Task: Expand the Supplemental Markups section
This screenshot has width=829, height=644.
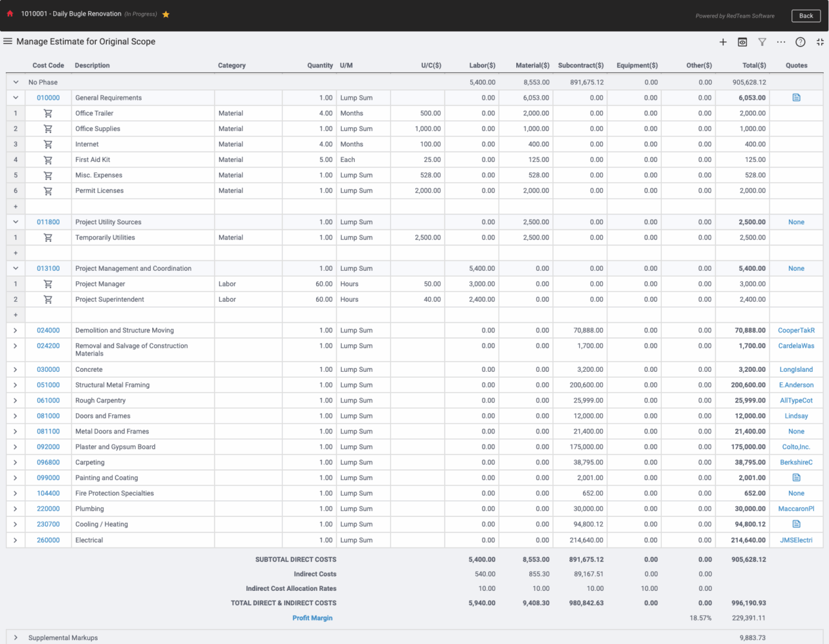Action: (16, 638)
